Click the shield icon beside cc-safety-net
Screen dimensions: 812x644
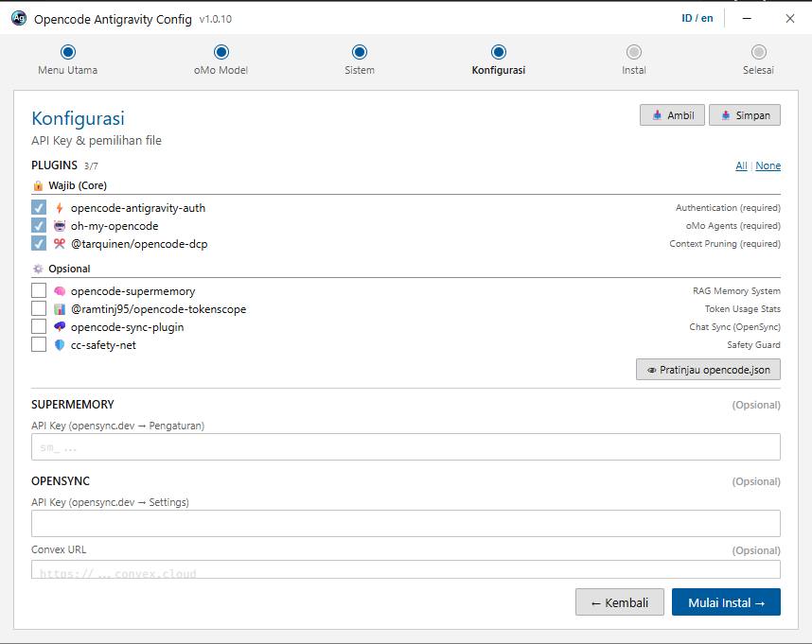[x=60, y=345]
